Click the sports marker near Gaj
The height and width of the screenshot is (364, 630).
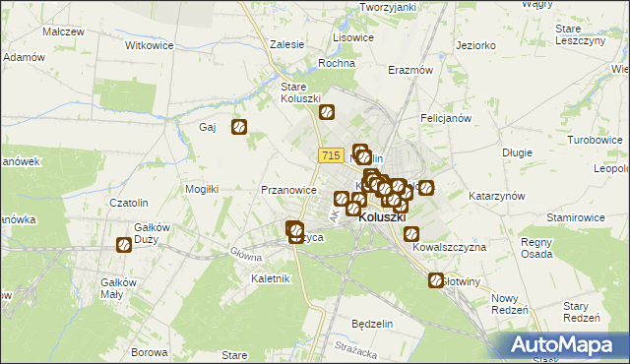(239, 127)
